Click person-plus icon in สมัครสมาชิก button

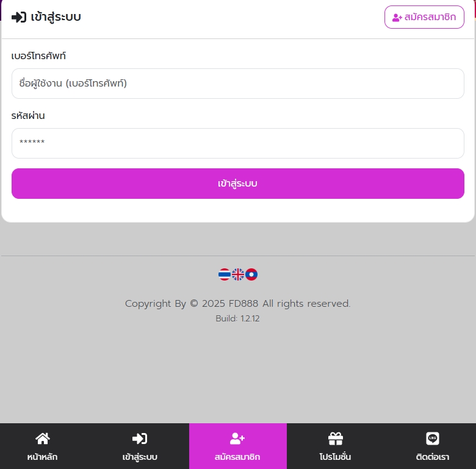coord(397,18)
